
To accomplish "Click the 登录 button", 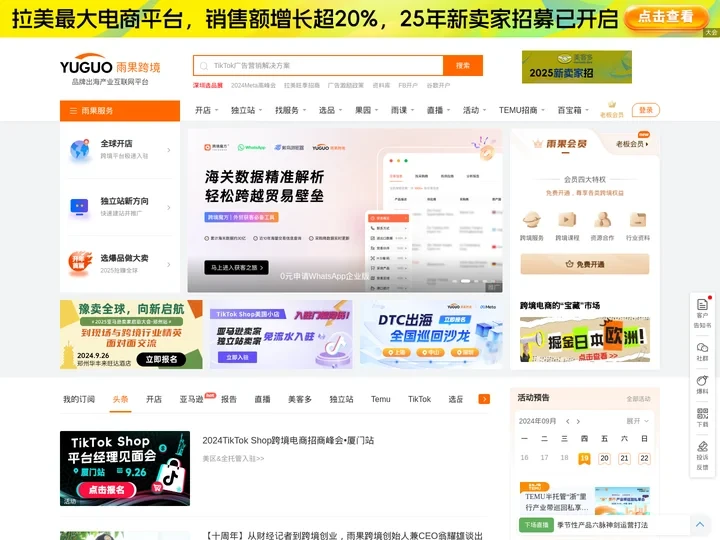I will 646,110.
